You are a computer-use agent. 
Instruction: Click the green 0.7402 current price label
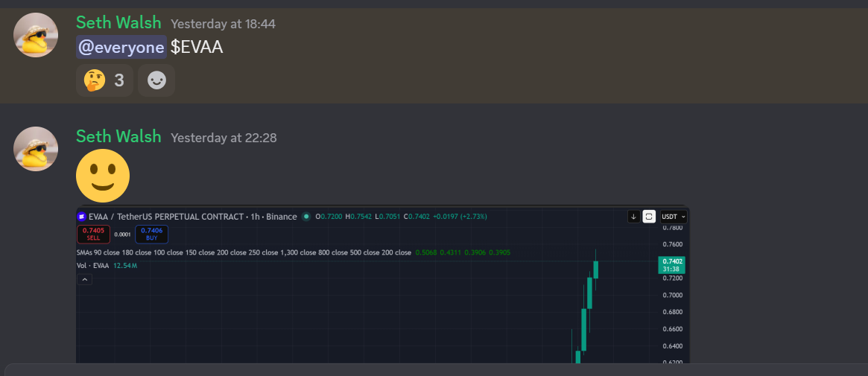click(671, 265)
